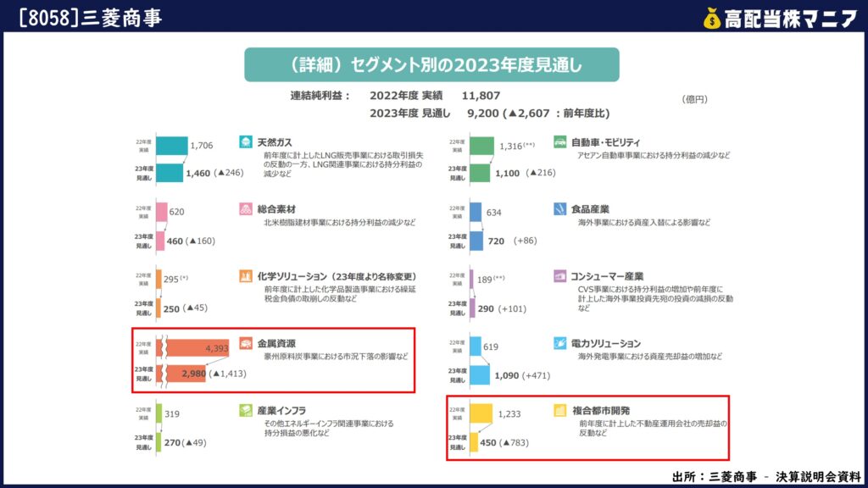This screenshot has height=488, width=868.
Task: Click the 619 電力ソリューション actual value
Action: point(491,347)
